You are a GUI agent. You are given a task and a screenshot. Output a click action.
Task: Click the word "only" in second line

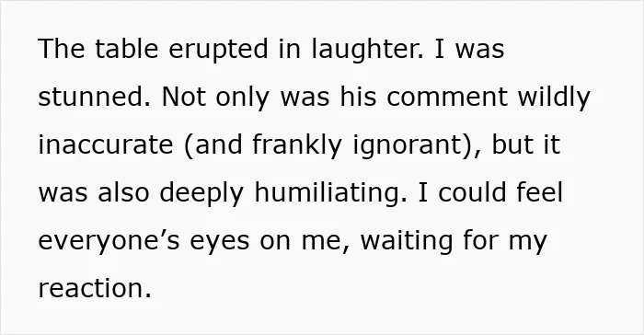click(242, 98)
